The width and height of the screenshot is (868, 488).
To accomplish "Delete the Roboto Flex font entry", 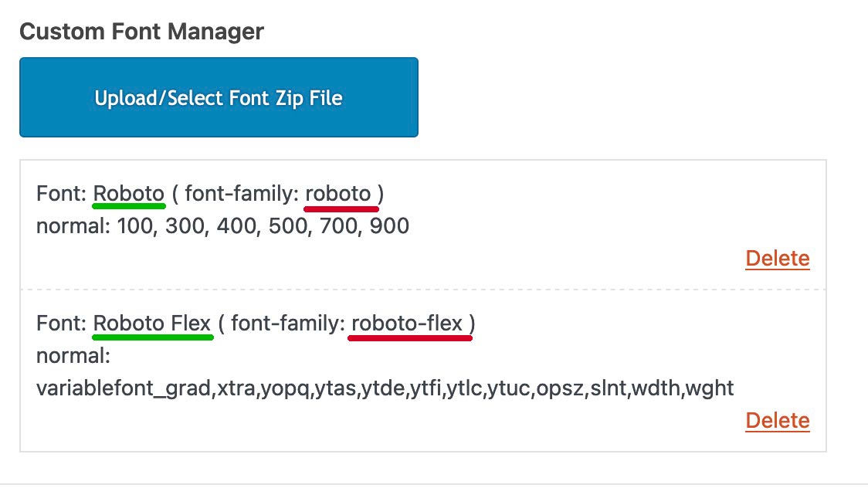I will coord(777,421).
